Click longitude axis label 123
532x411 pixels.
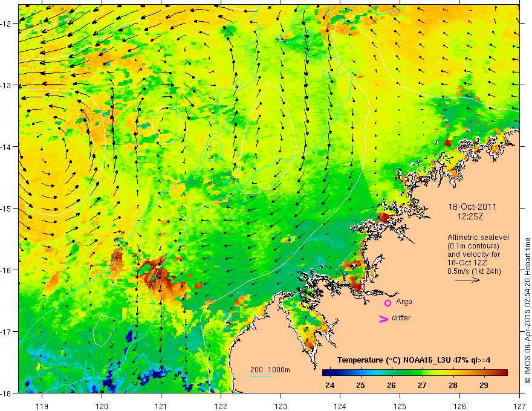tap(281, 406)
